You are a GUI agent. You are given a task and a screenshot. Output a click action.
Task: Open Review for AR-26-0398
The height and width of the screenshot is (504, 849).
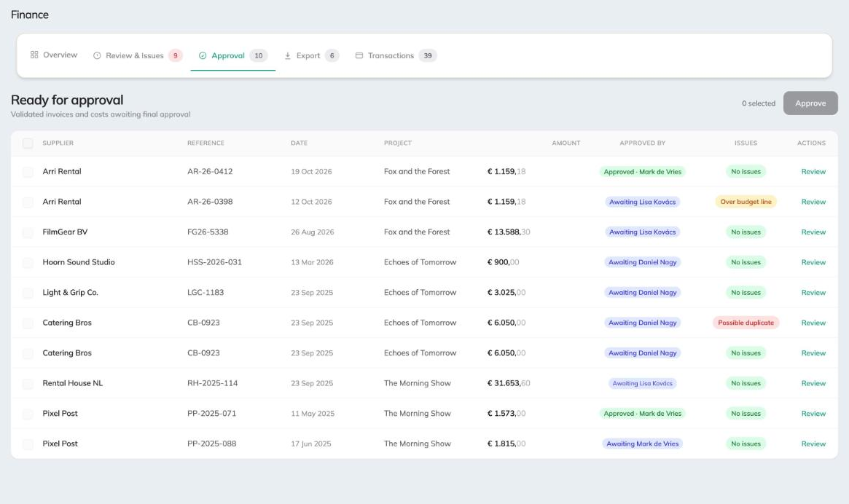click(813, 202)
